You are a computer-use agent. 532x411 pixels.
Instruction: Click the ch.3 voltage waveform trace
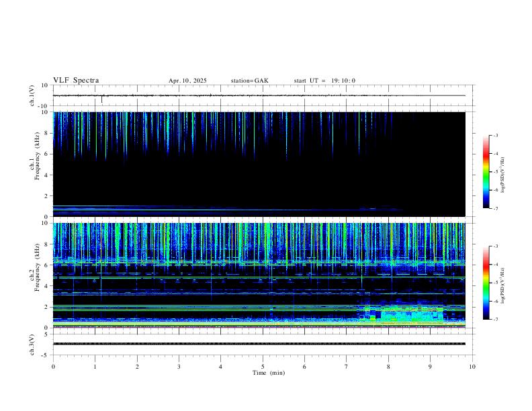pyautogui.click(x=259, y=344)
